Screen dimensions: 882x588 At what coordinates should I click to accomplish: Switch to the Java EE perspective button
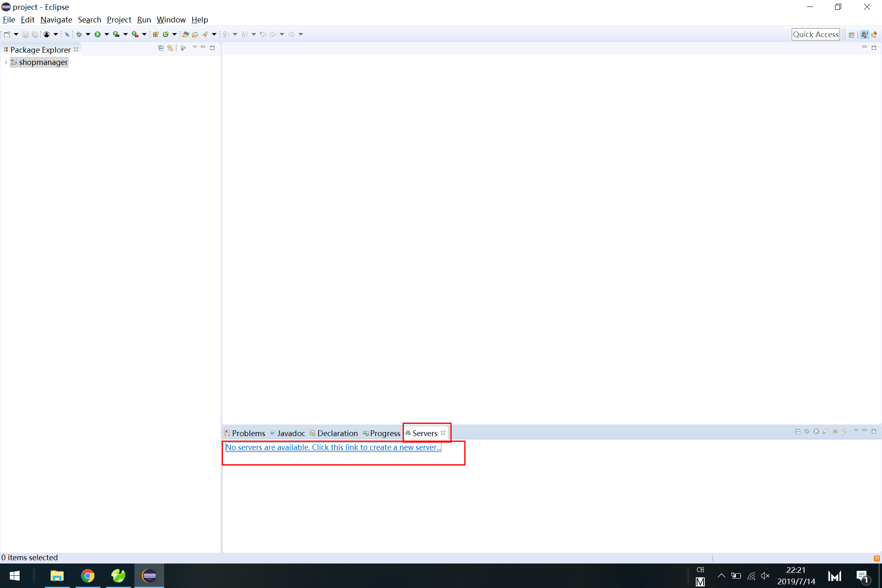[864, 35]
